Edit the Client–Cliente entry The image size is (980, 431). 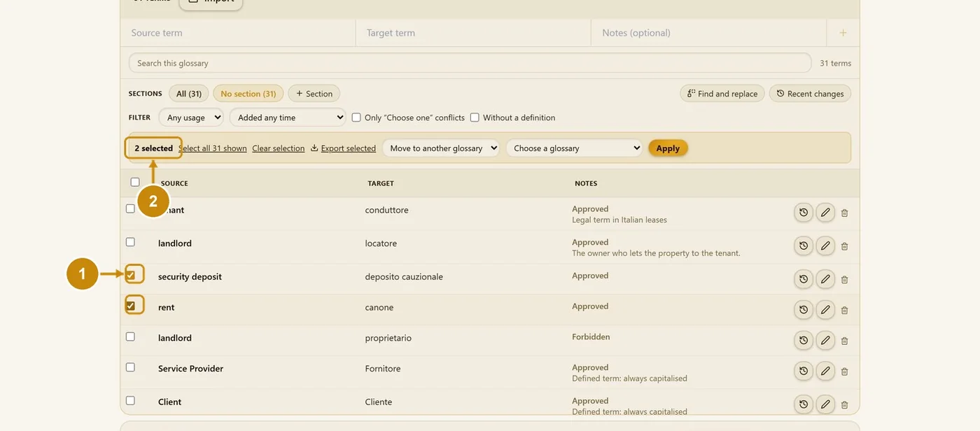point(825,404)
